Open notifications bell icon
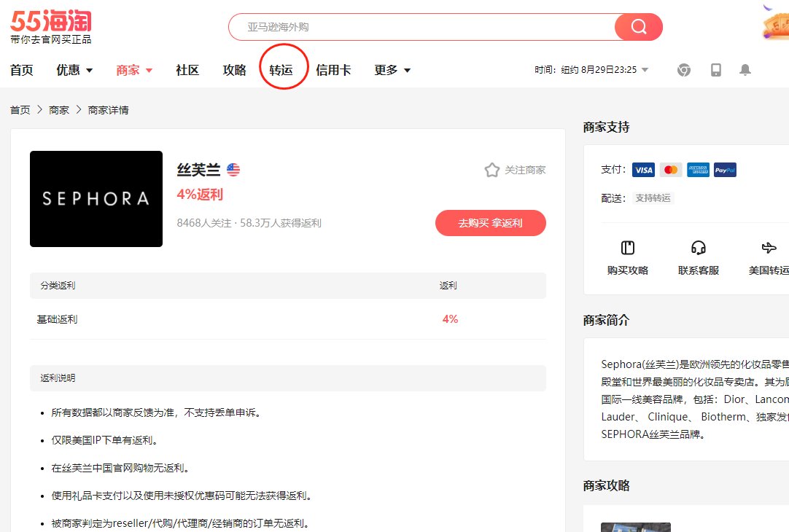The width and height of the screenshot is (789, 532). pyautogui.click(x=745, y=70)
